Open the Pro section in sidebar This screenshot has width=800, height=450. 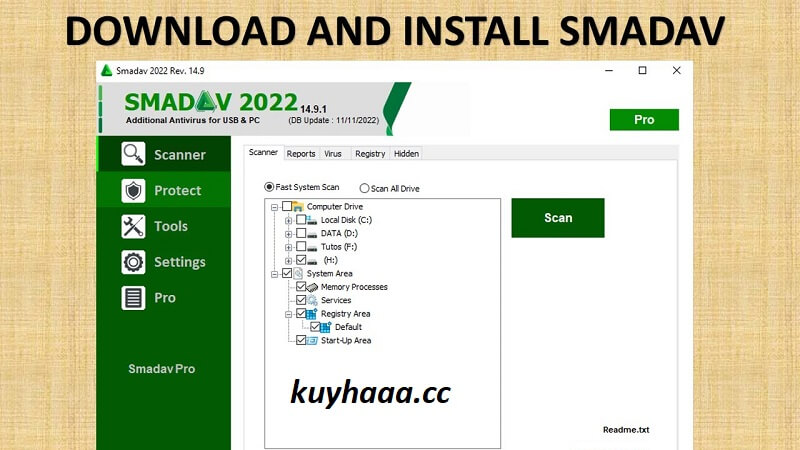[x=164, y=297]
